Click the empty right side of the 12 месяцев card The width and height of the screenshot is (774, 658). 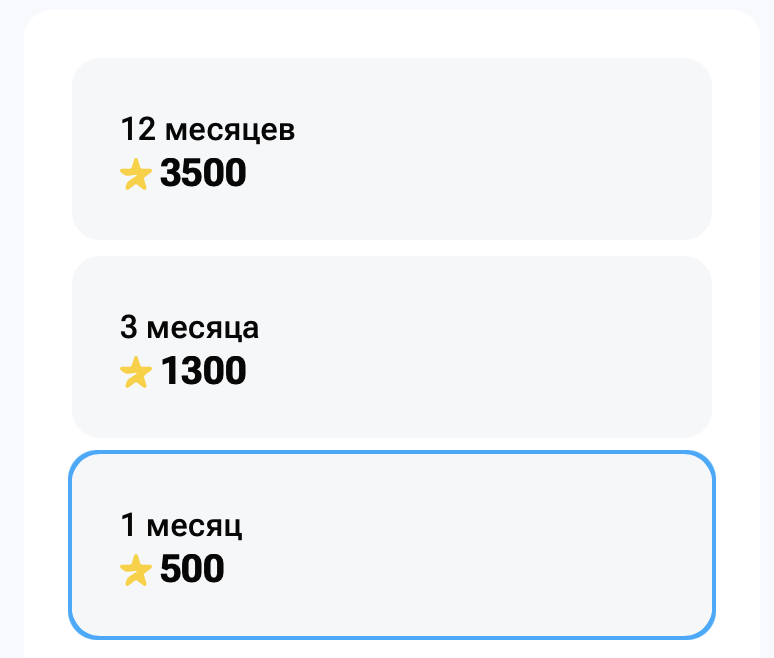560,149
